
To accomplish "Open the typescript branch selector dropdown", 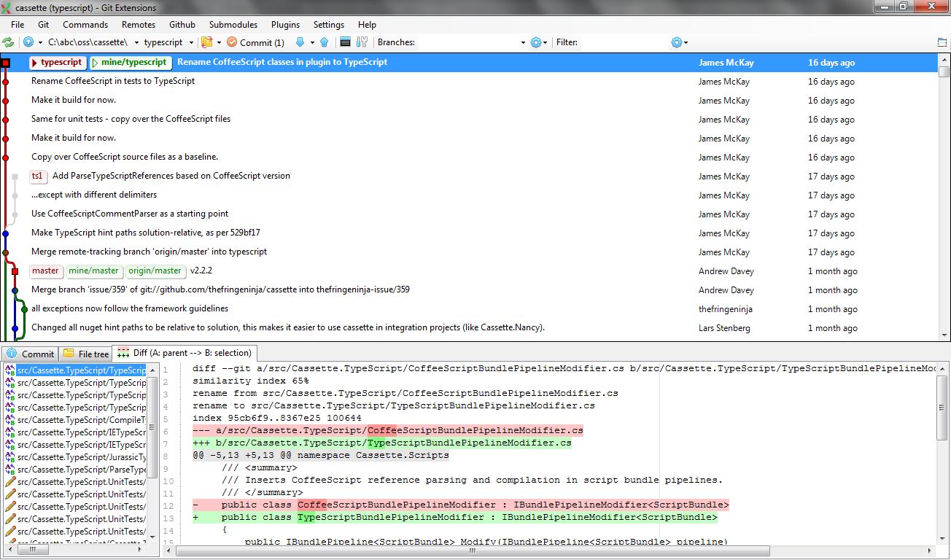I will point(192,42).
